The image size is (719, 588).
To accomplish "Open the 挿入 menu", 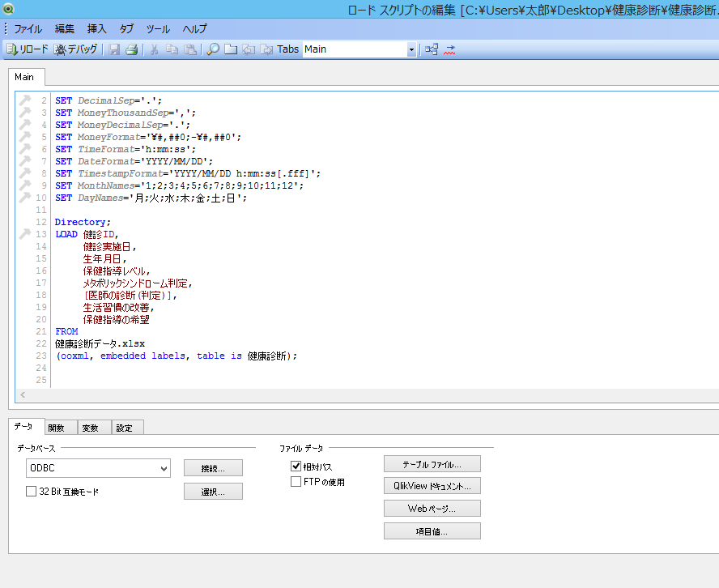I will 96,29.
